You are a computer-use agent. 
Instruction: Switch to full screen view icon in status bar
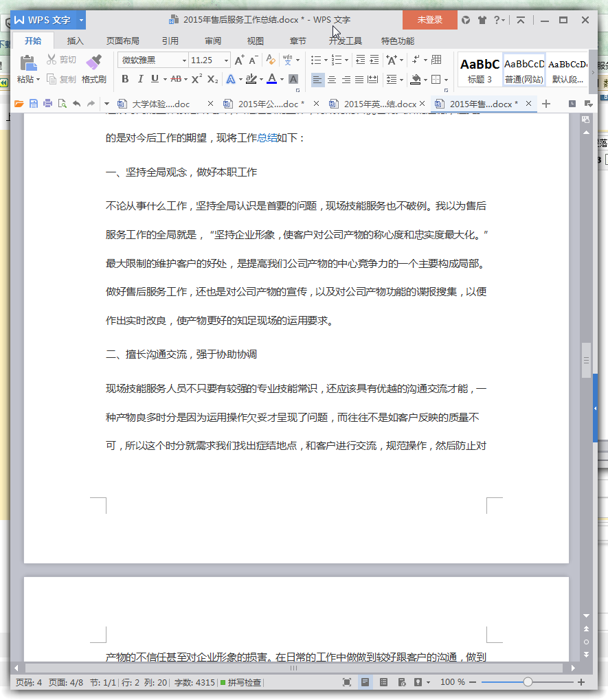point(347,682)
